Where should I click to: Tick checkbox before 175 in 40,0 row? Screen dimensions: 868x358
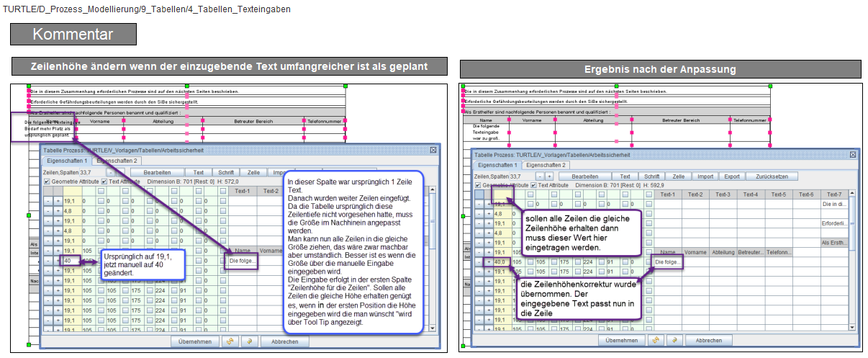point(554,262)
